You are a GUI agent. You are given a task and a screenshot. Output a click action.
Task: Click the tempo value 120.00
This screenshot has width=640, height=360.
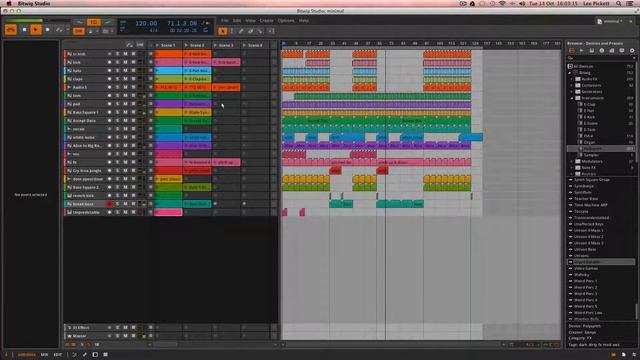click(x=146, y=23)
